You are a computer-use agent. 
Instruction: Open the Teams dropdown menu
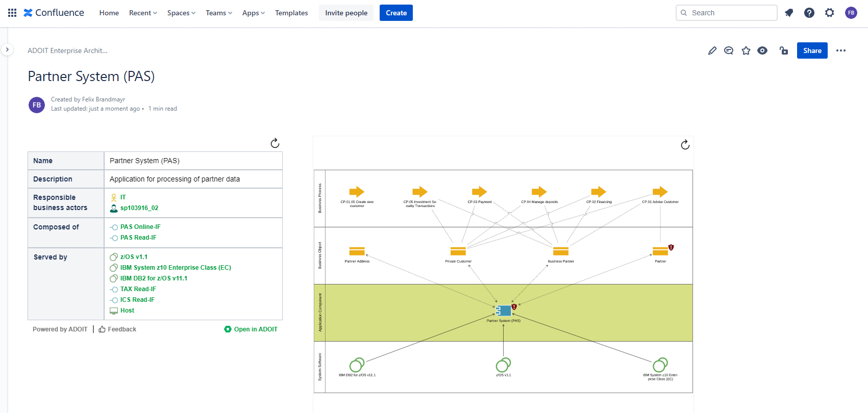(219, 13)
